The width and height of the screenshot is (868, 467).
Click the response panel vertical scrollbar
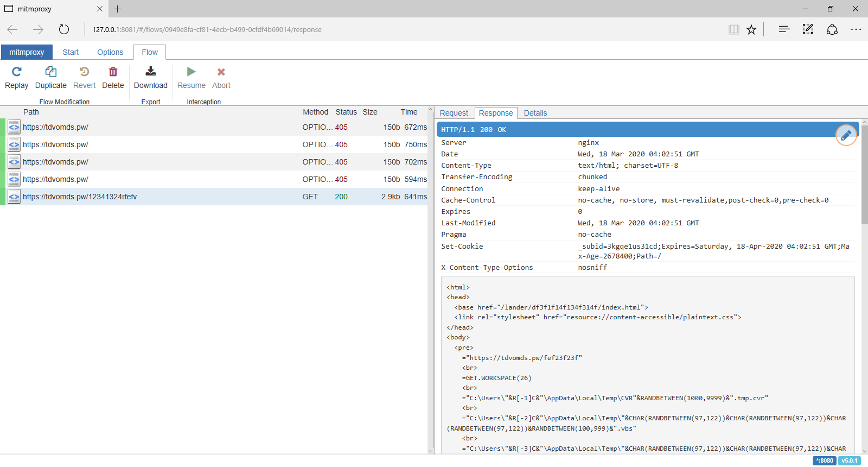tap(864, 174)
